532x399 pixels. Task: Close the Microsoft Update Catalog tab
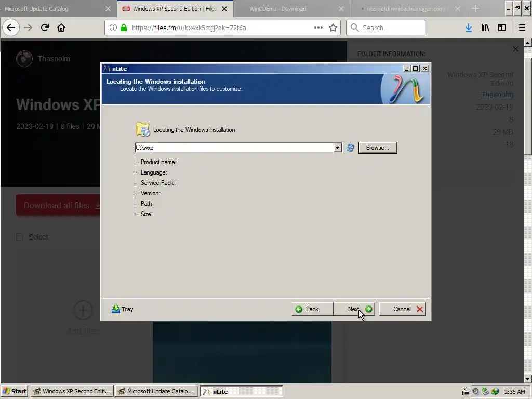(108, 9)
